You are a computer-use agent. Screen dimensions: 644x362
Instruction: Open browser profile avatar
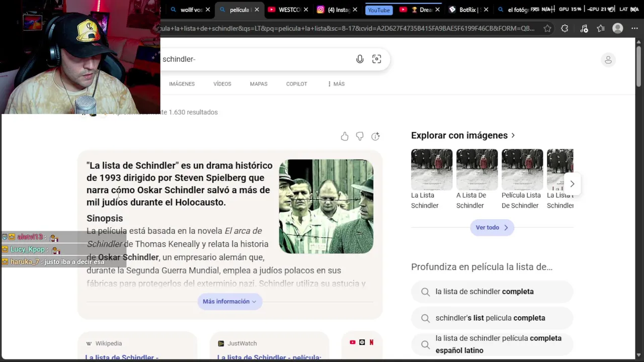pyautogui.click(x=618, y=29)
